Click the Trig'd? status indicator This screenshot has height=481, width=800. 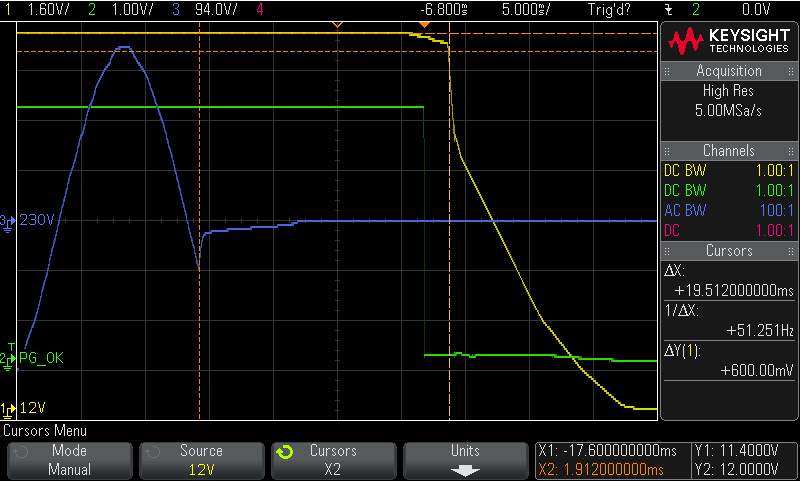coord(609,9)
